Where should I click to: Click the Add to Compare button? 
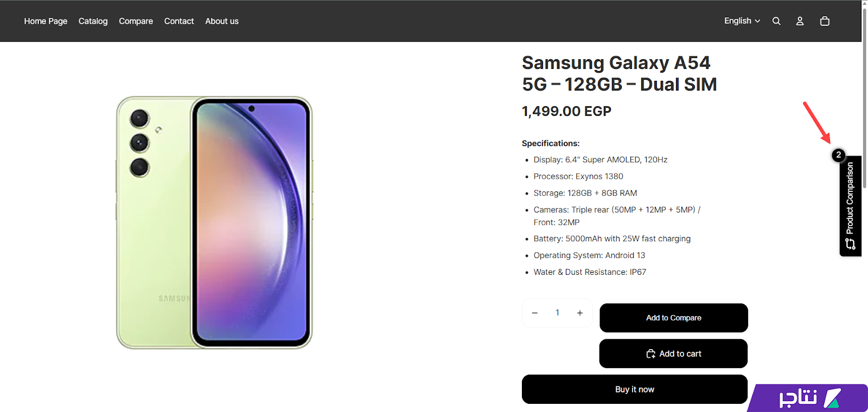[x=674, y=318]
